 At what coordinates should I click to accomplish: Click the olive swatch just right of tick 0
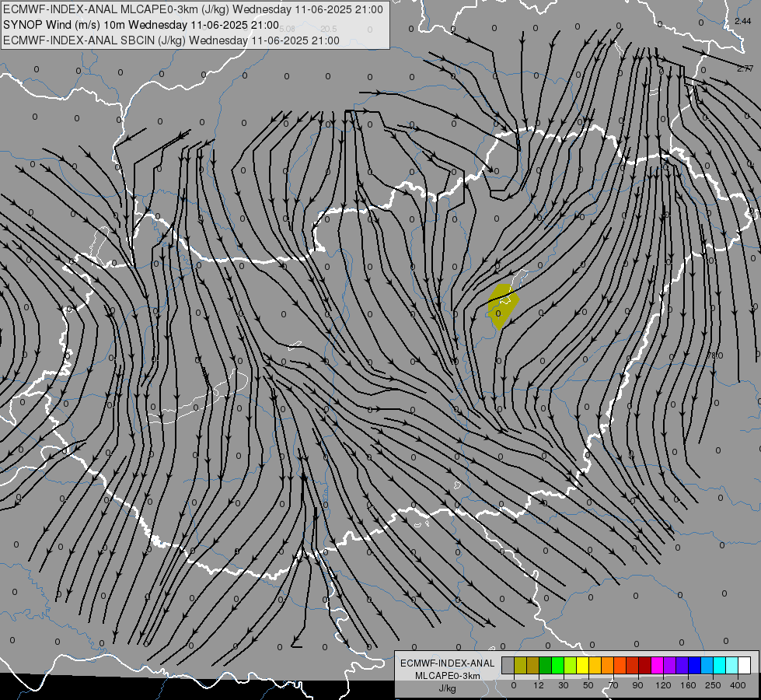coord(520,665)
